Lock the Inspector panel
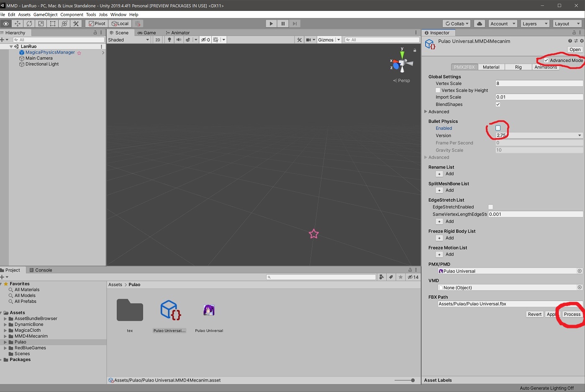The width and height of the screenshot is (585, 392). tap(574, 33)
